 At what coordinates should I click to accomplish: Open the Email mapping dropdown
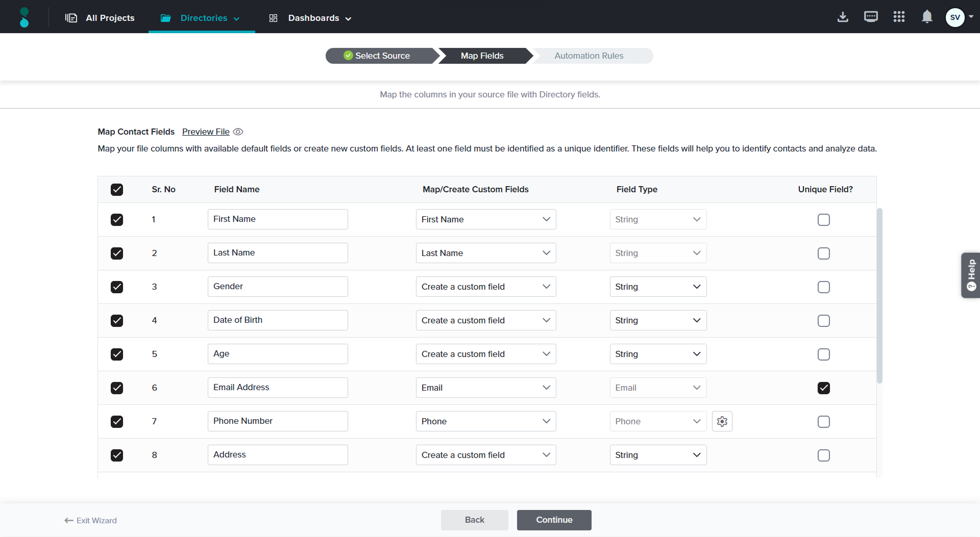[x=485, y=388]
